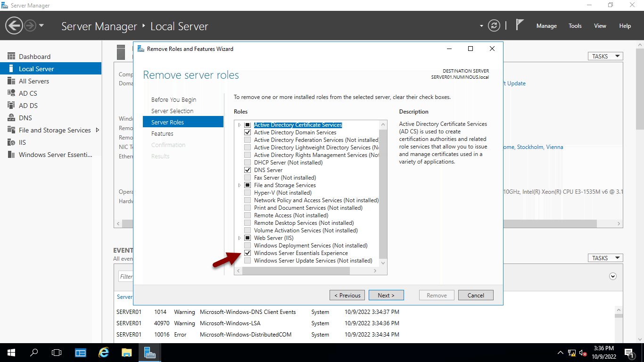Open the navigation history dropdown arrow
The width and height of the screenshot is (644, 362).
coord(41,25)
